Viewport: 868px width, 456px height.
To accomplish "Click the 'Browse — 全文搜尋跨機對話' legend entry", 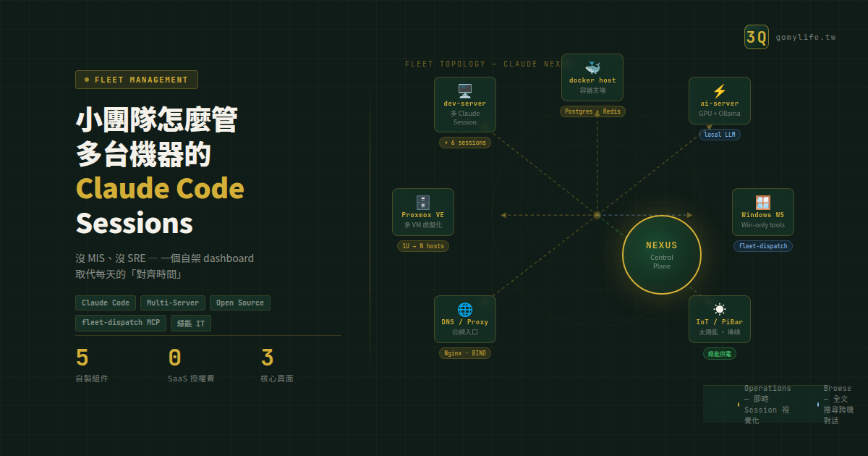I will (x=836, y=405).
